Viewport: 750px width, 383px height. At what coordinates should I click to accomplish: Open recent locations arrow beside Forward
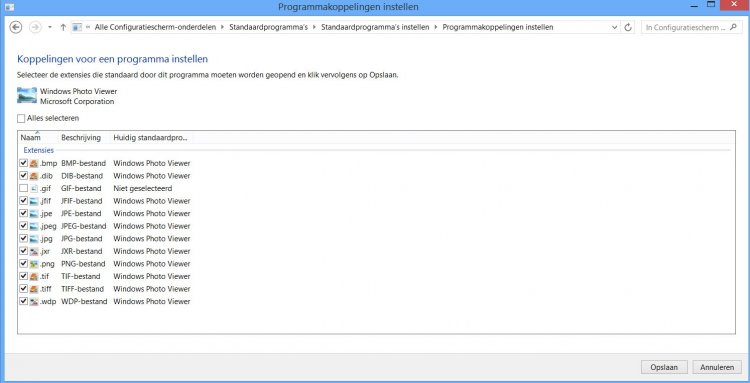[x=50, y=27]
